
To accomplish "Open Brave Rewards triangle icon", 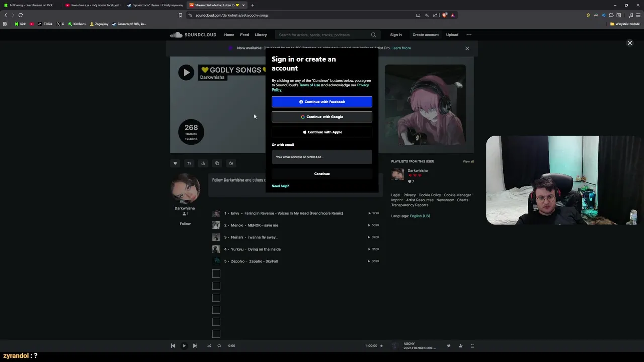I will click(x=452, y=15).
